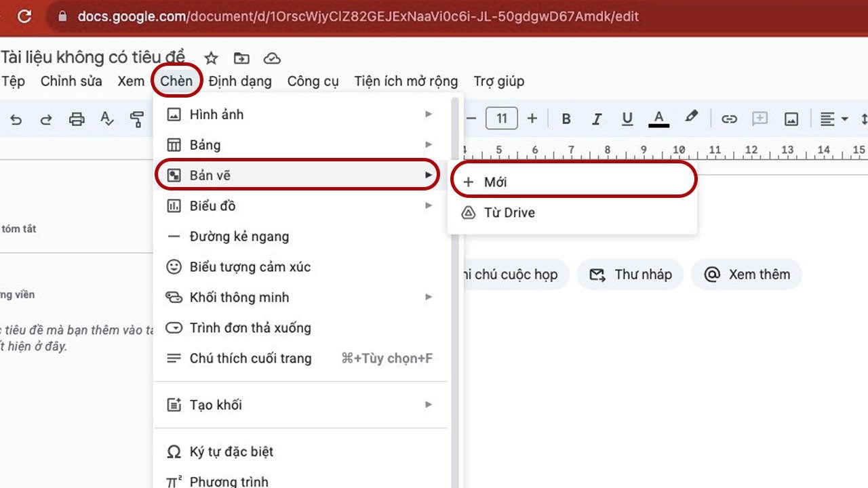Expand the Hình ảnh submenu

[x=300, y=115]
